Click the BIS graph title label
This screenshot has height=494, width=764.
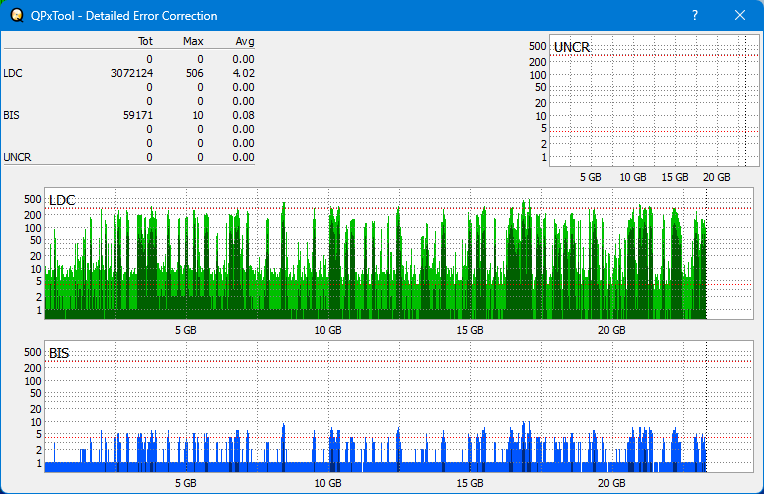pyautogui.click(x=59, y=353)
